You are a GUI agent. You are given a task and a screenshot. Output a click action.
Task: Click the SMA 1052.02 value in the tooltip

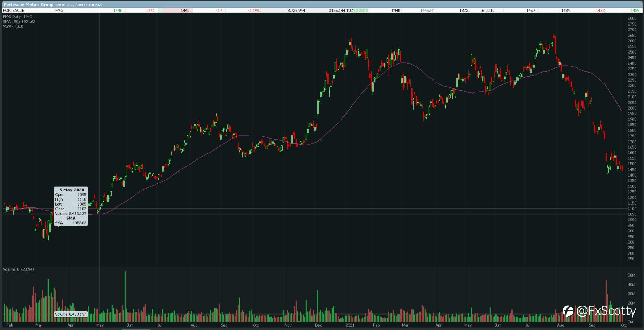[x=80, y=223]
